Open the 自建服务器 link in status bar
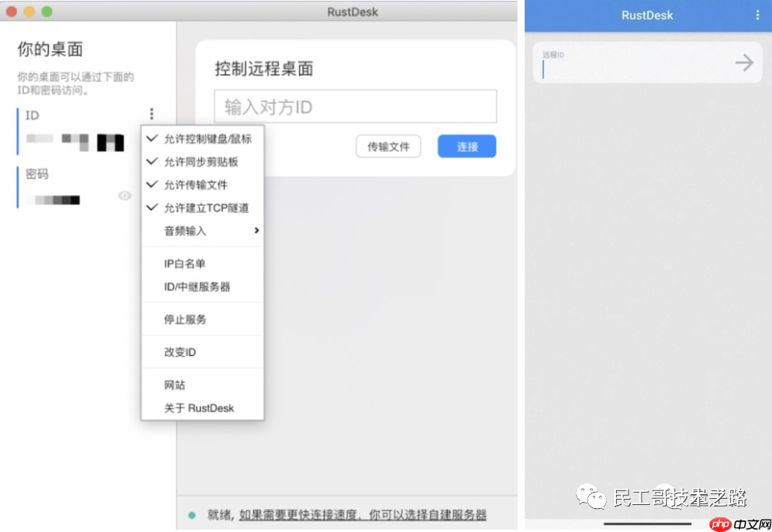 (363, 515)
